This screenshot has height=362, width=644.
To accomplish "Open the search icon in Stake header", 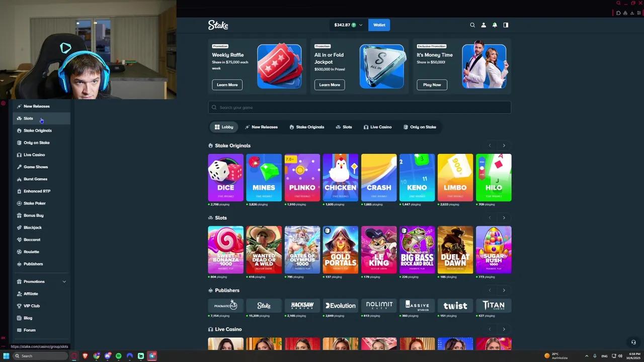I will pos(472,25).
